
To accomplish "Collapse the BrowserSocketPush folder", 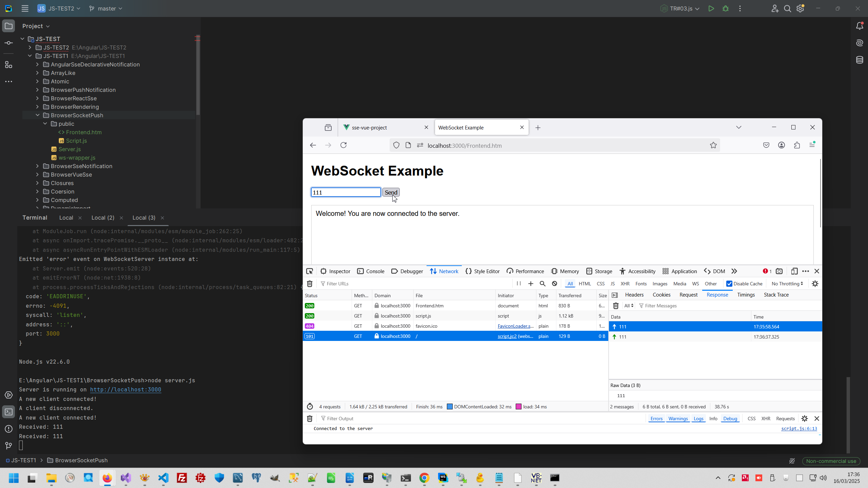I will click(37, 115).
